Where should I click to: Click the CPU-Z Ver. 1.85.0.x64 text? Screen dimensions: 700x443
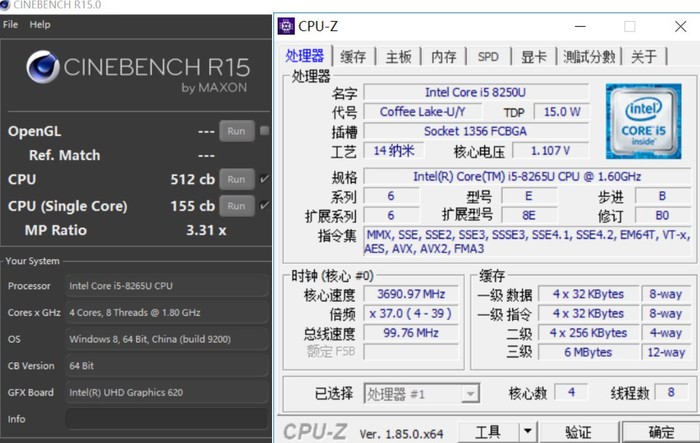tap(401, 434)
